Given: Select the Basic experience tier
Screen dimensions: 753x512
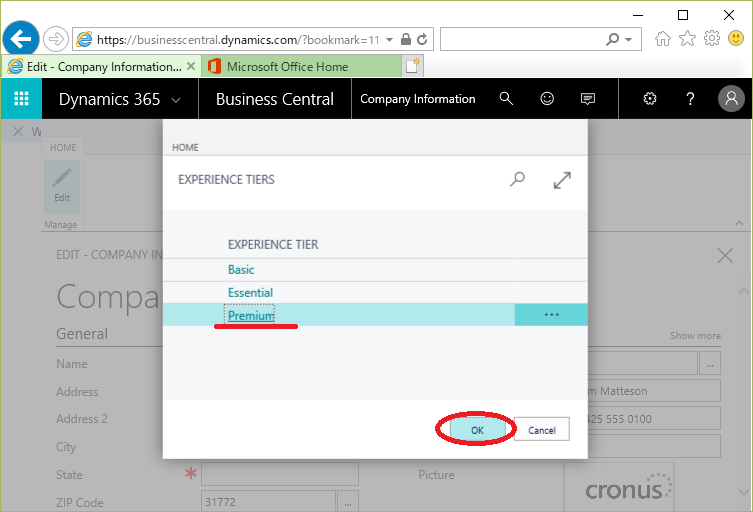Looking at the screenshot, I should [x=241, y=269].
